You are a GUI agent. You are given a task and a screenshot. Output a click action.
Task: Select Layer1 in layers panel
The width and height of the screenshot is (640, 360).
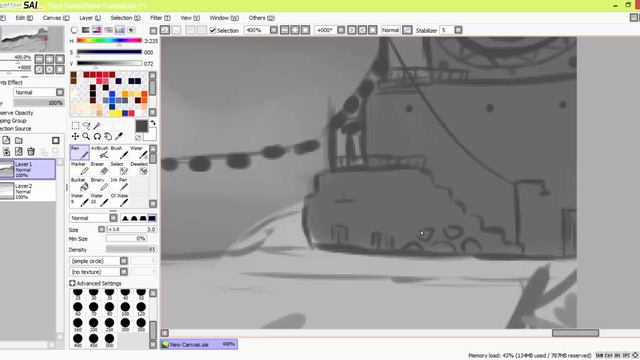[x=27, y=169]
